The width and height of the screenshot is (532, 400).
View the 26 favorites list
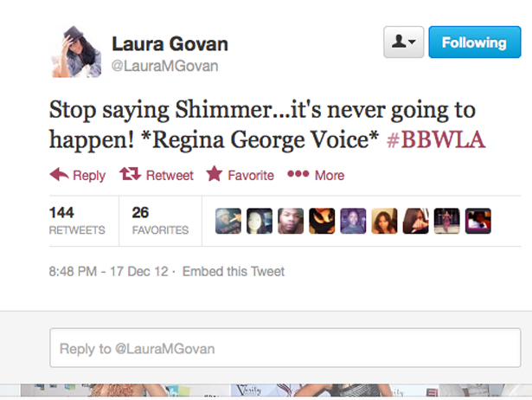pos(160,221)
